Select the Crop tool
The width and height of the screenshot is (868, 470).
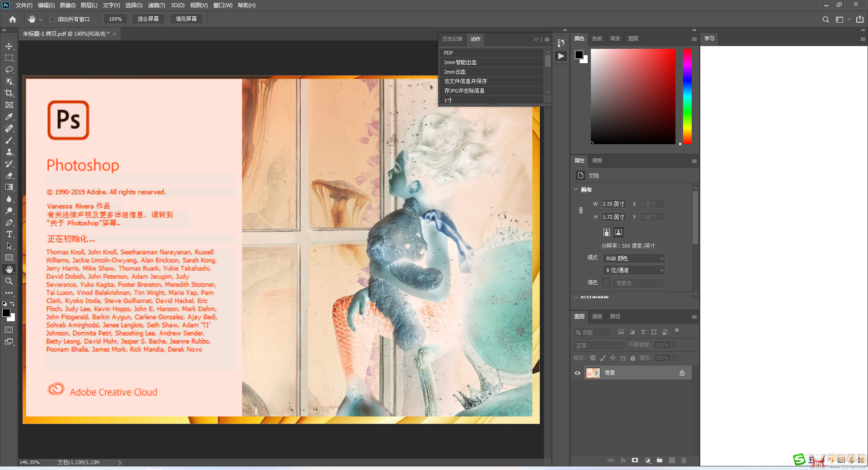coord(9,93)
